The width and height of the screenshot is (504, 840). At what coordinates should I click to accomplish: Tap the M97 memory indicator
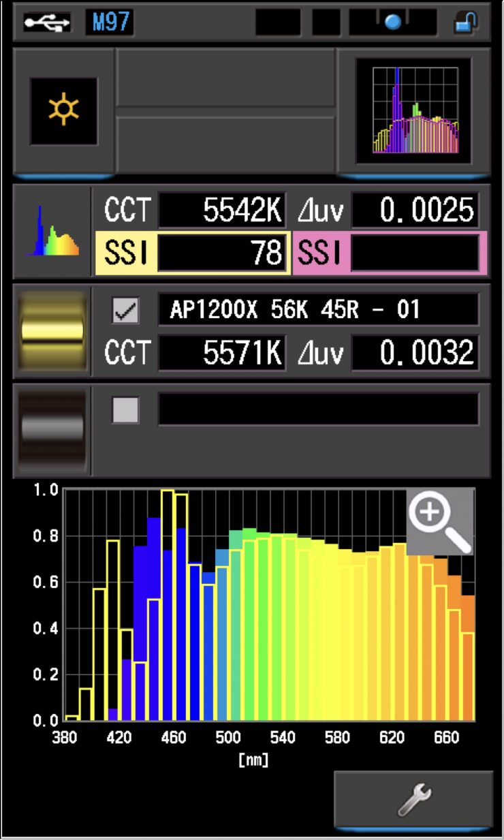tap(109, 22)
